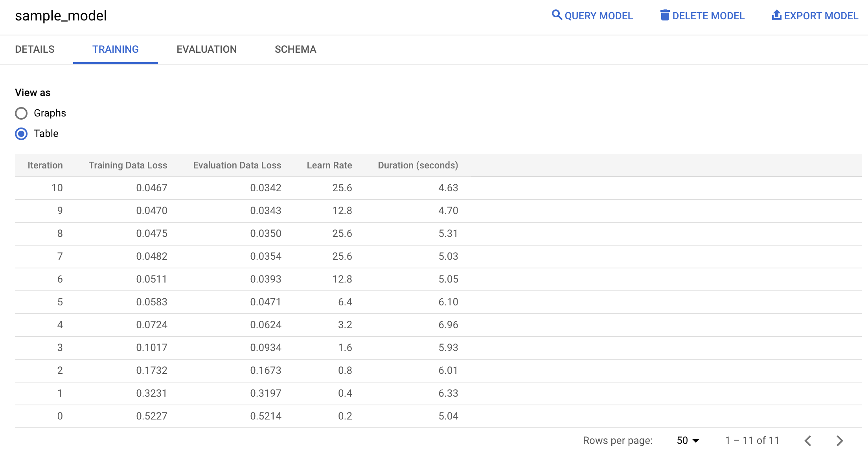Click the Training Data Loss column header
The height and width of the screenshot is (462, 868).
point(128,165)
